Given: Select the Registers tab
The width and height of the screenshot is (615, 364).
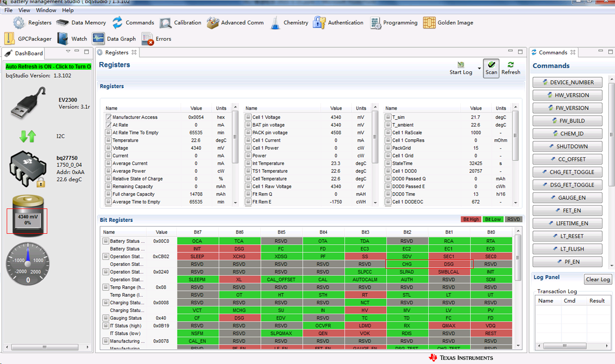Looking at the screenshot, I should [117, 52].
